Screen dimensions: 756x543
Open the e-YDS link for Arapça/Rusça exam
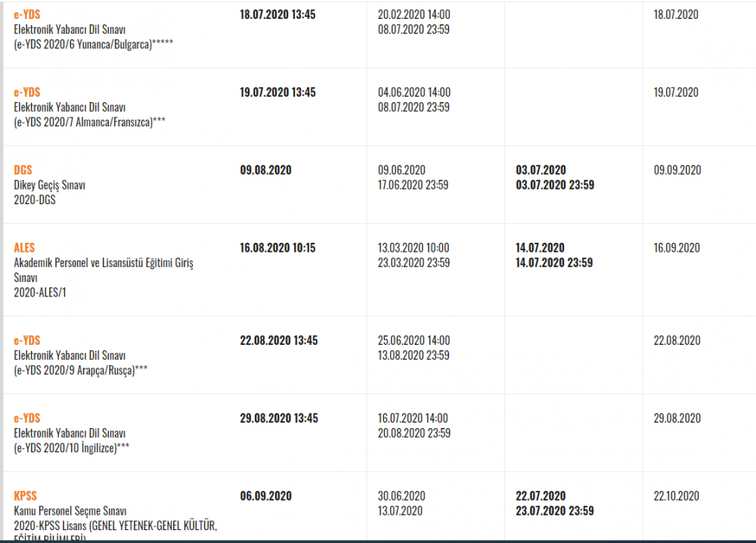[27, 340]
